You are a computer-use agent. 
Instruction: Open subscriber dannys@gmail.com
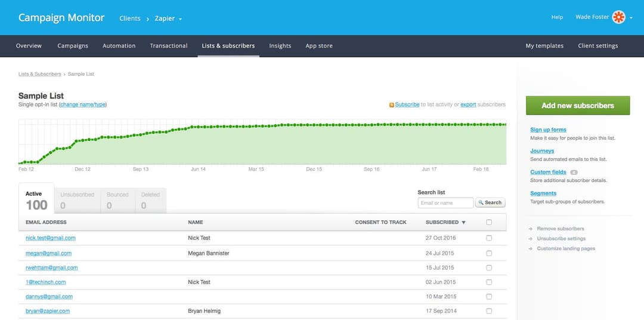[49, 297]
